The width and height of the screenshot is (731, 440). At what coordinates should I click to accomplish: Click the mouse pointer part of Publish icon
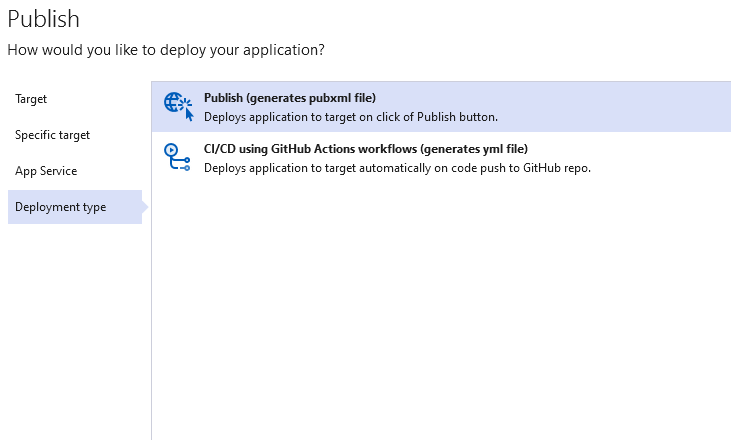[x=189, y=115]
